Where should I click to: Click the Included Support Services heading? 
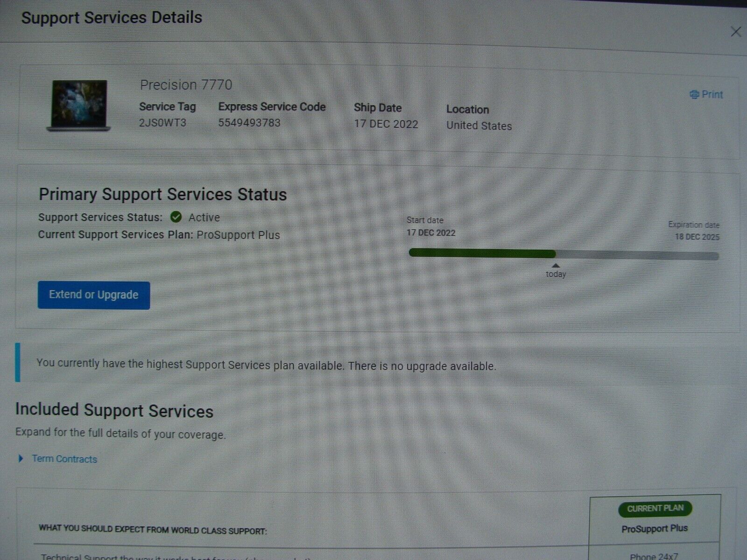(114, 410)
